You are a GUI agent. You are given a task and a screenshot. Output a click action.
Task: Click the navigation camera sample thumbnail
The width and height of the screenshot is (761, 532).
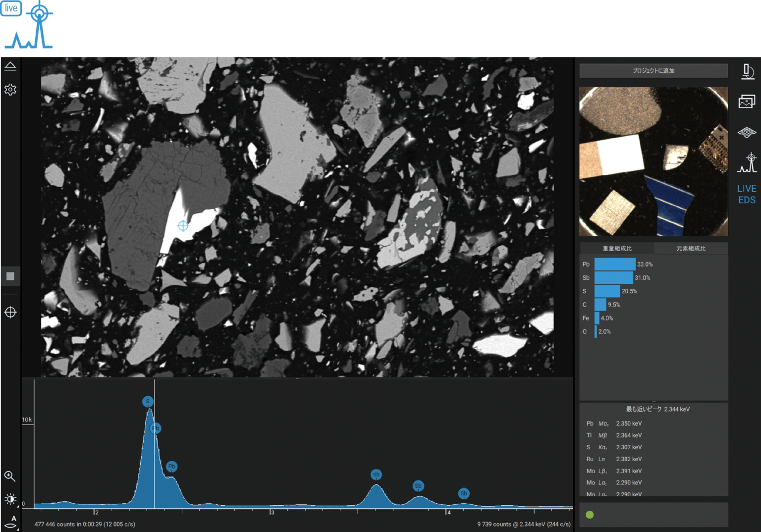(653, 161)
